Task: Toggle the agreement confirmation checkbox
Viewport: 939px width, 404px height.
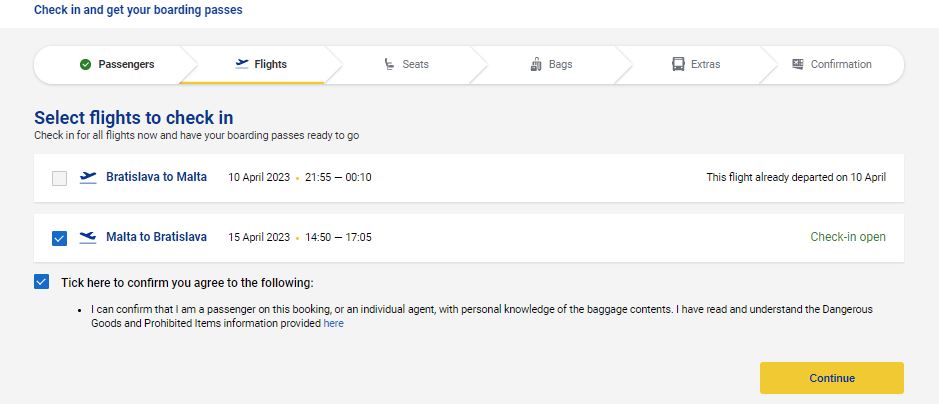Action: (x=41, y=282)
